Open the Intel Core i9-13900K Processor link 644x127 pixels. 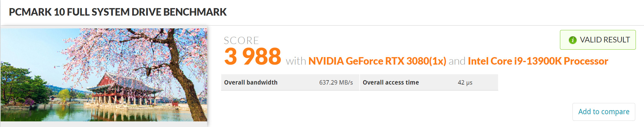point(538,61)
